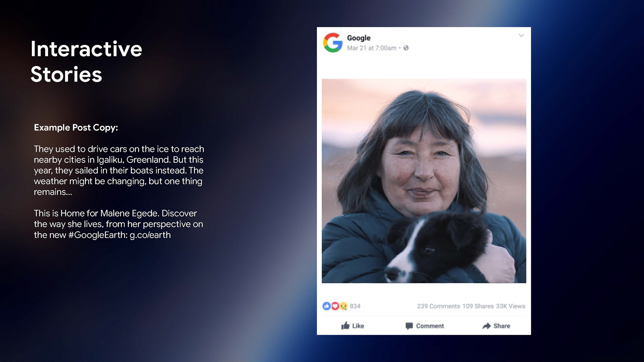View the 239 Comments link
This screenshot has height=362, width=644.
(x=438, y=306)
